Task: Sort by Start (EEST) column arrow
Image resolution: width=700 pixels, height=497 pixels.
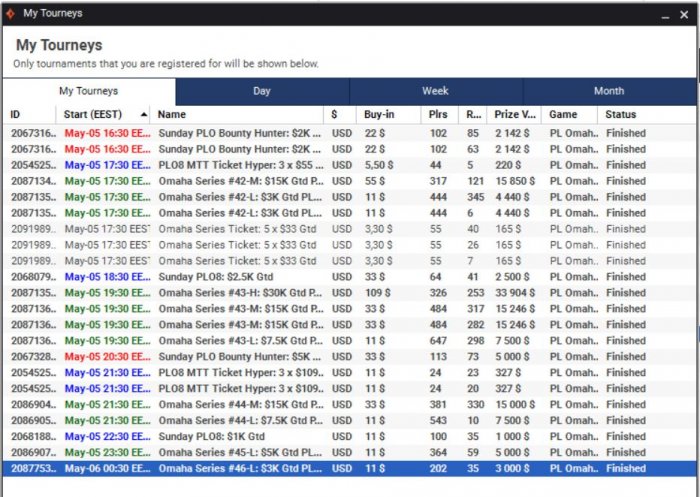Action: pos(144,115)
